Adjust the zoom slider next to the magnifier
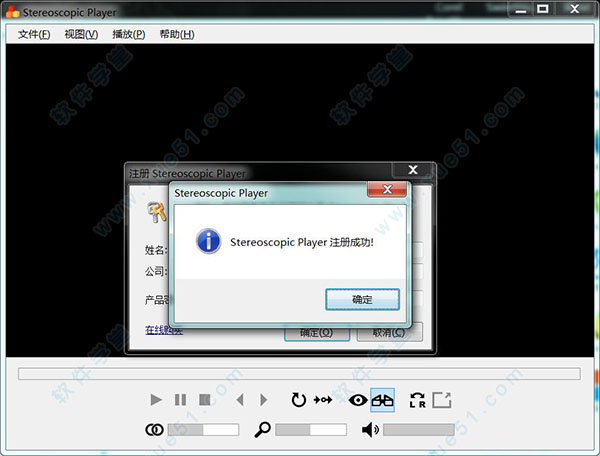The height and width of the screenshot is (456, 600). (x=311, y=430)
